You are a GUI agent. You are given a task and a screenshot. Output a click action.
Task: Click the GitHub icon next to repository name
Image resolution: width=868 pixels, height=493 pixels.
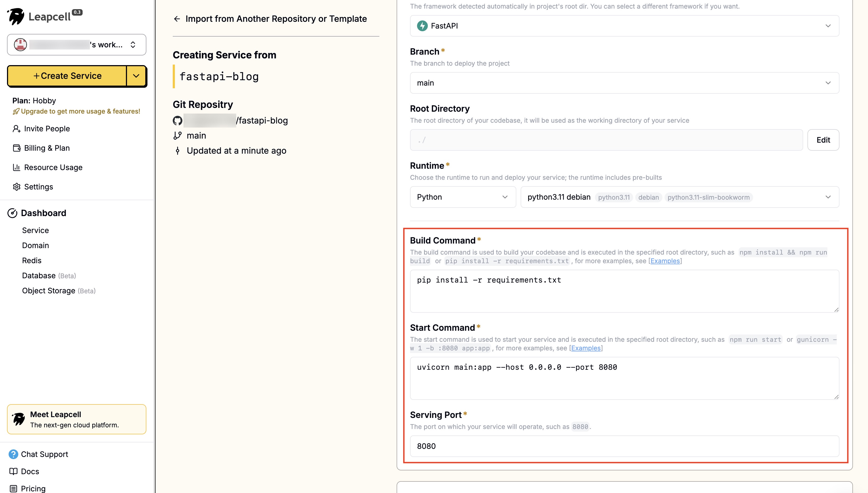coord(177,121)
